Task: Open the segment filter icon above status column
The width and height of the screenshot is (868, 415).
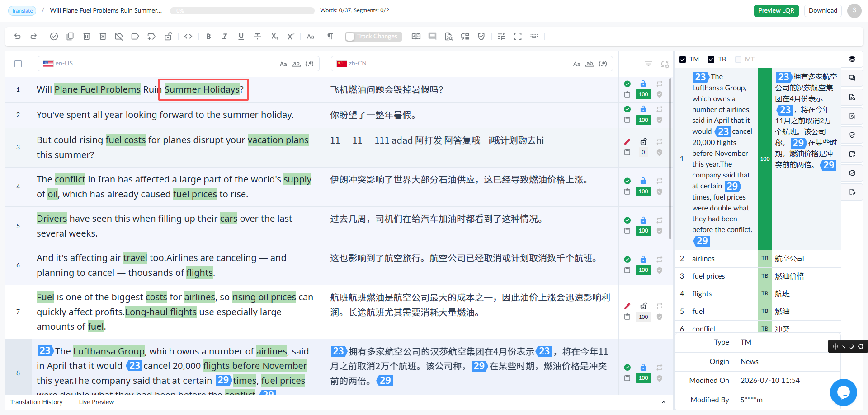Action: [648, 64]
